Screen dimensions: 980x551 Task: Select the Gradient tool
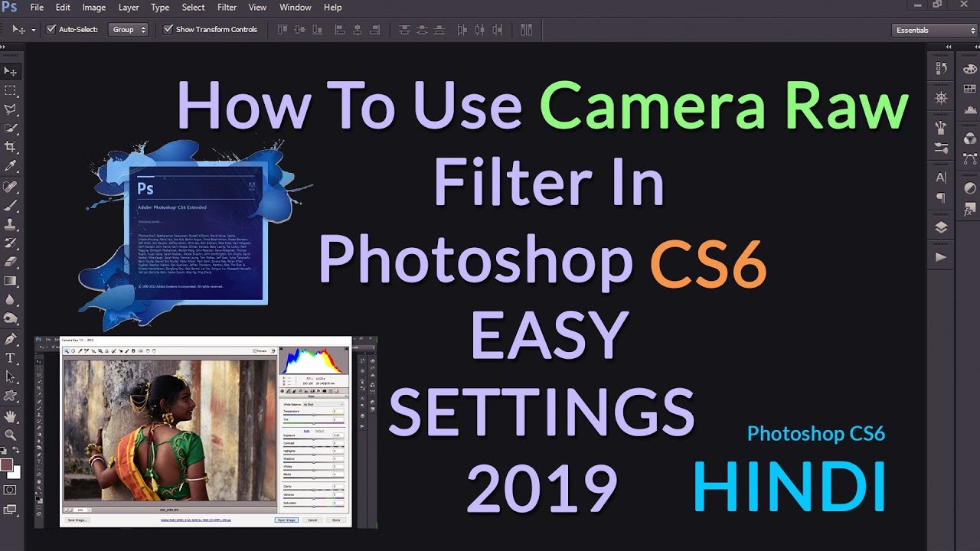tap(11, 281)
